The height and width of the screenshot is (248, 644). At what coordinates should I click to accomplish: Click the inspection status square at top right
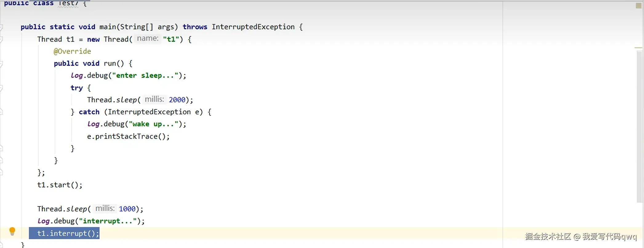coord(638,6)
